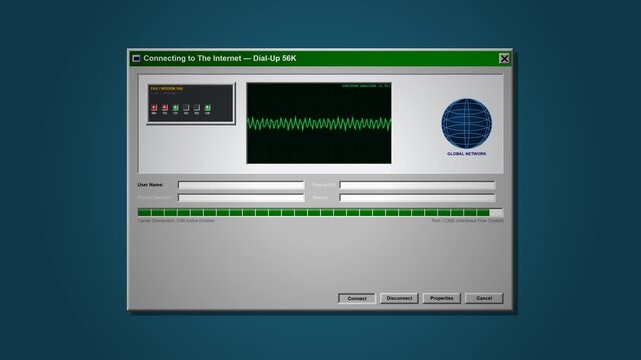
Task: Click the Connect button
Action: [356, 298]
